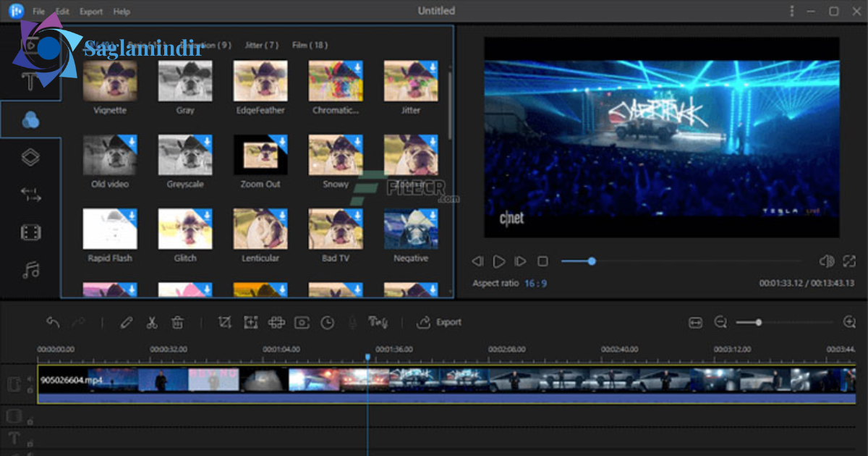This screenshot has height=456, width=868.
Task: Select the Vignette filter thumbnail
Action: 110,80
